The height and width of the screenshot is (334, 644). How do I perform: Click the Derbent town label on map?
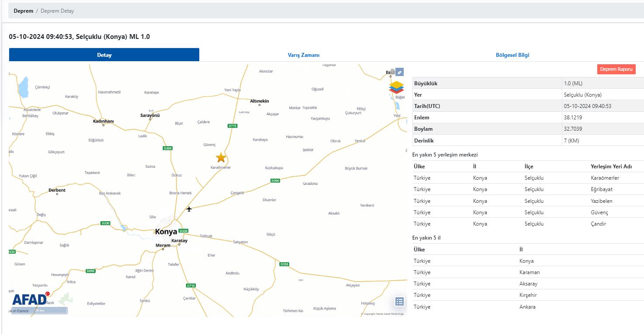click(x=57, y=190)
